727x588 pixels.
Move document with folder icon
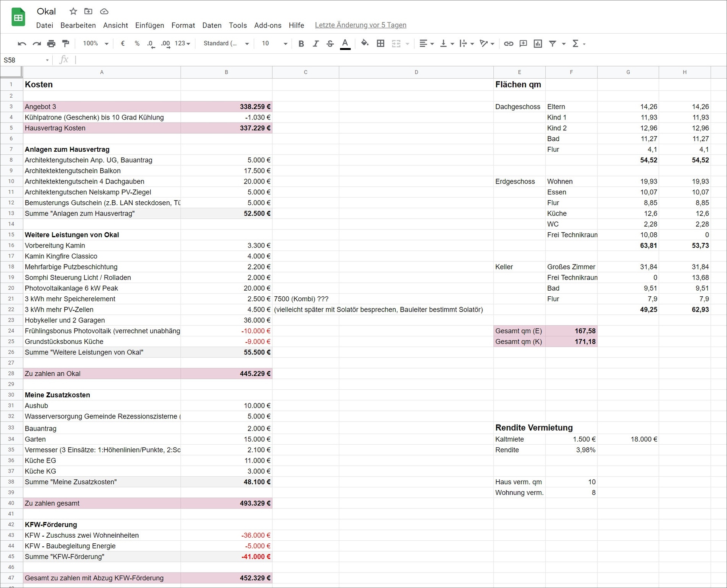tap(88, 11)
